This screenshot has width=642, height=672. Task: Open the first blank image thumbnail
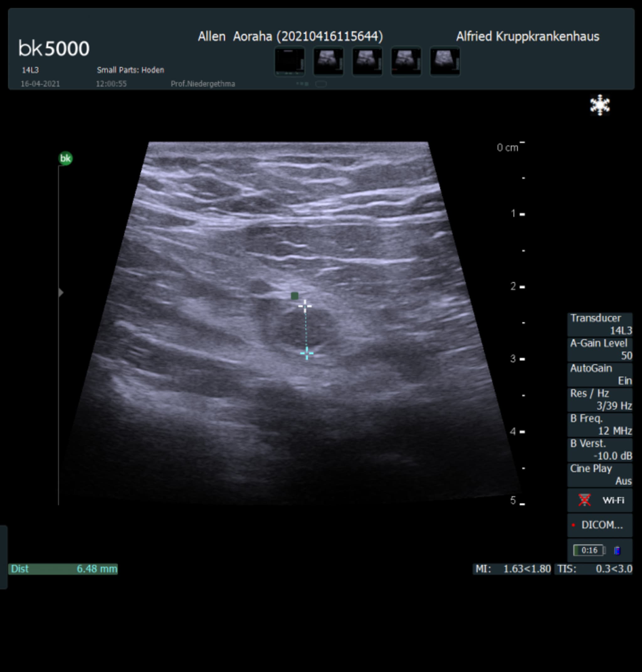[290, 61]
